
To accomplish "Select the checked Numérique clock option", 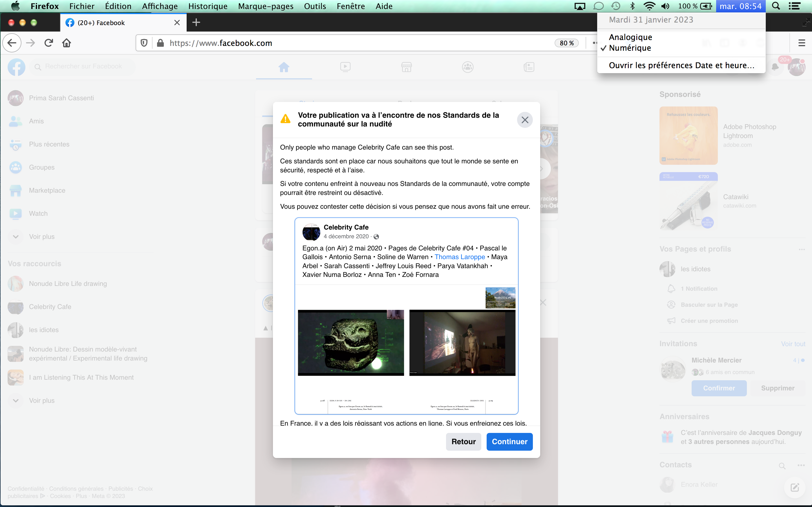I will (630, 48).
